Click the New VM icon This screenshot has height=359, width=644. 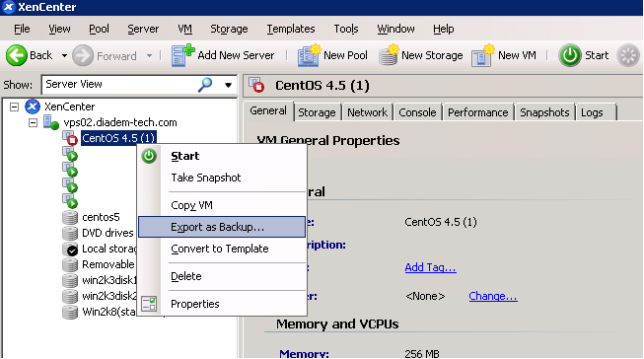click(x=483, y=55)
